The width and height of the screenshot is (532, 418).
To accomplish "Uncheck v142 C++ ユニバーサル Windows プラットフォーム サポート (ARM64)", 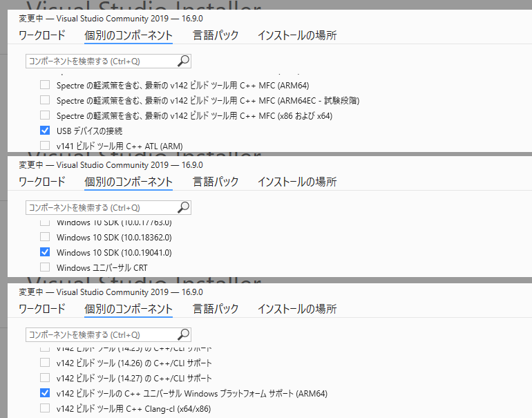I will click(x=45, y=393).
